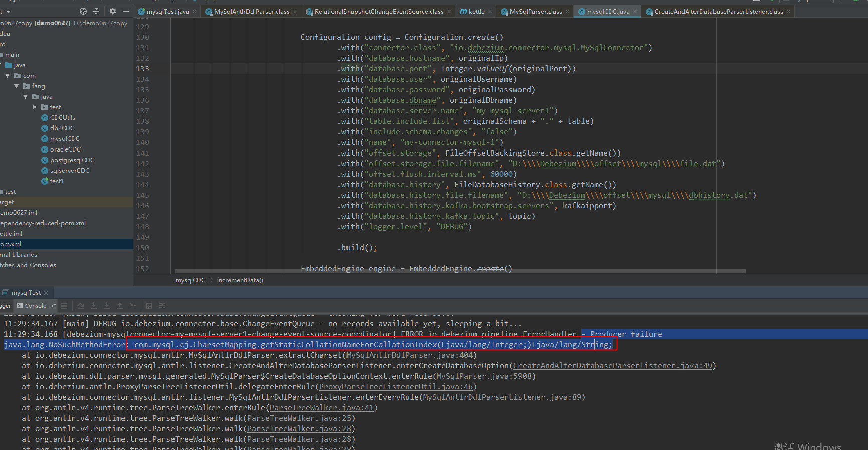Image resolution: width=868 pixels, height=450 pixels.
Task: Collapse all in project tree toolbar
Action: click(x=96, y=11)
